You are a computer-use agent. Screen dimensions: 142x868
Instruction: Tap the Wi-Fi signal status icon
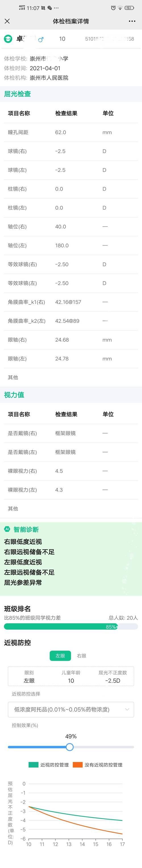point(120,8)
